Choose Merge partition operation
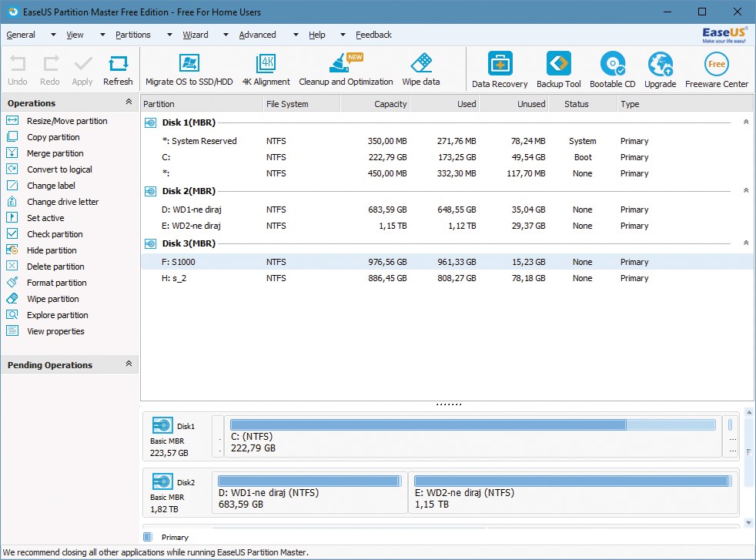 tap(55, 153)
